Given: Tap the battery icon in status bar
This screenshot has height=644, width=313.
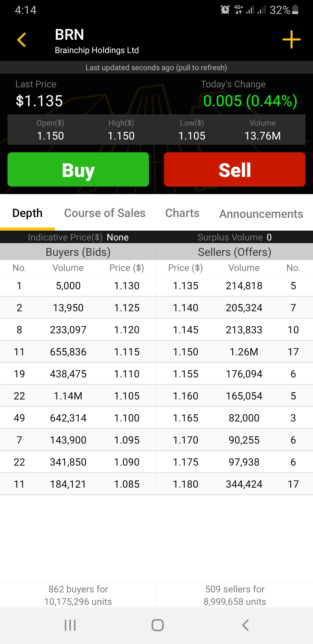Looking at the screenshot, I should (295, 10).
